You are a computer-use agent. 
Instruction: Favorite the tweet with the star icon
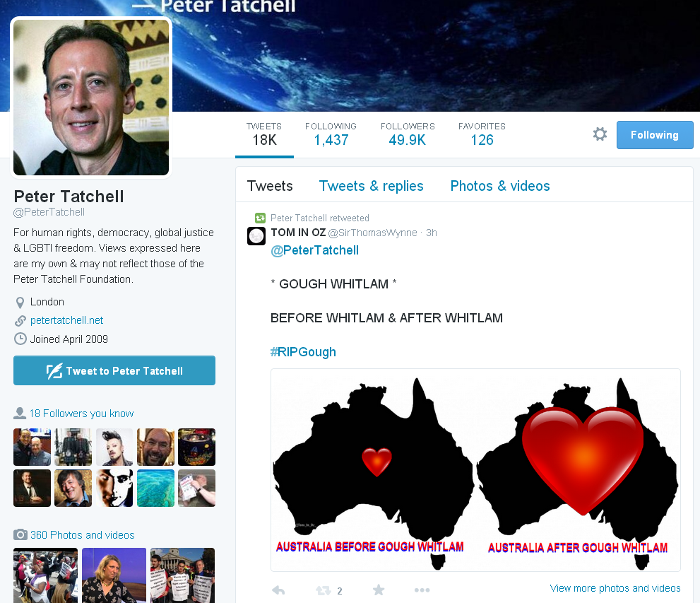(x=379, y=590)
